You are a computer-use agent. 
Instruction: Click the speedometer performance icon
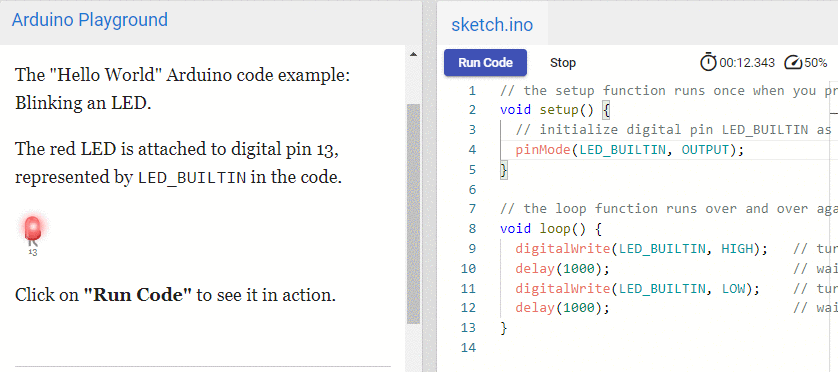pyautogui.click(x=793, y=63)
